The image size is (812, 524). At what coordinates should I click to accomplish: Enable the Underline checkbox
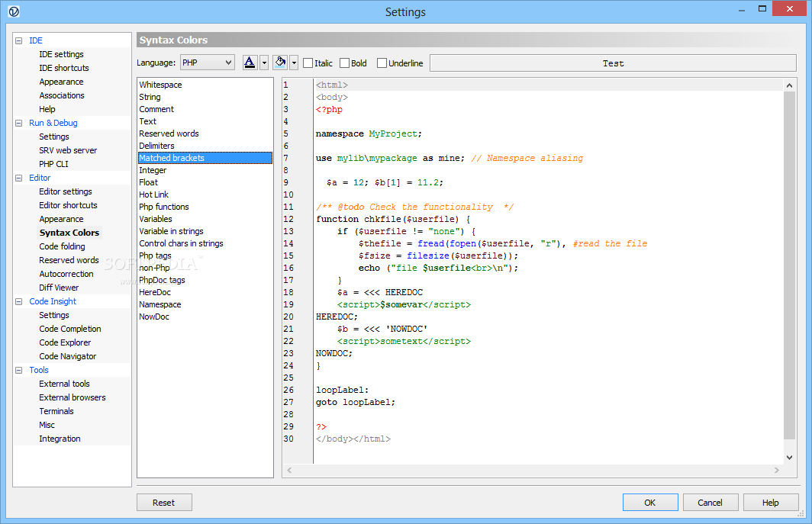(x=382, y=63)
